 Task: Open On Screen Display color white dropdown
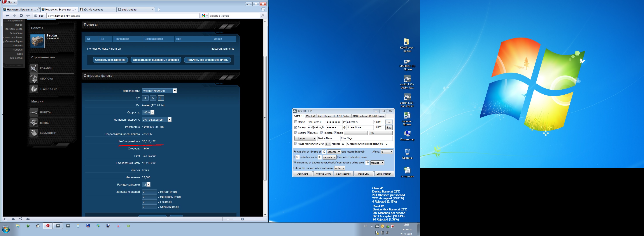tap(339, 168)
